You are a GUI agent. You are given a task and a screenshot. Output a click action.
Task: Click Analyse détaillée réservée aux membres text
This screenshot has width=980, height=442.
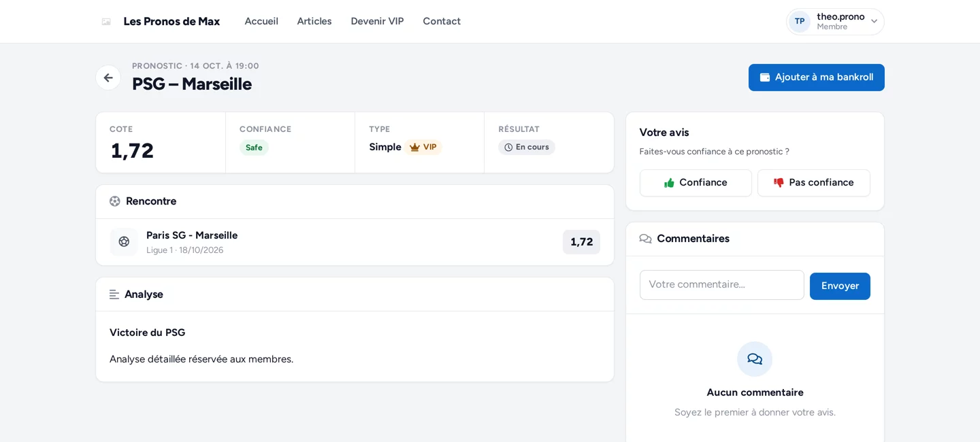pos(201,359)
